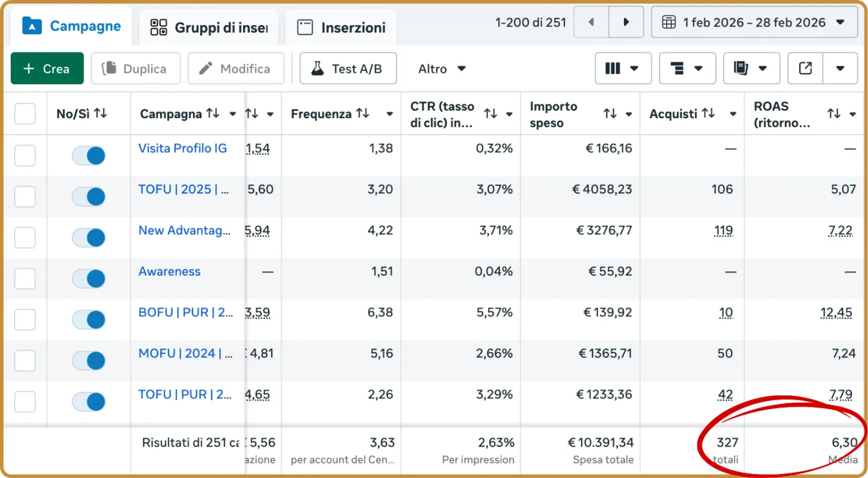Viewport: 868px width, 478px height.
Task: Switch to the Inserzioni tab
Action: 341,27
